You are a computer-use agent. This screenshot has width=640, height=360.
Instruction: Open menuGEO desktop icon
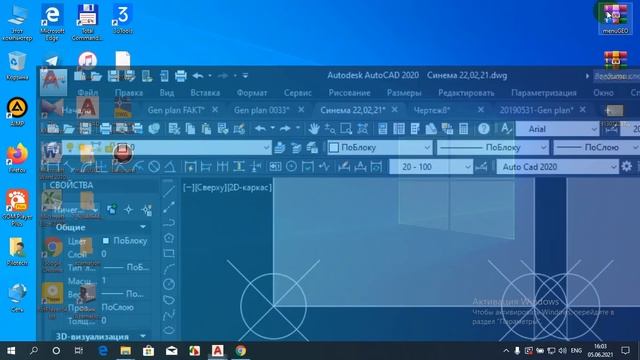(615, 19)
